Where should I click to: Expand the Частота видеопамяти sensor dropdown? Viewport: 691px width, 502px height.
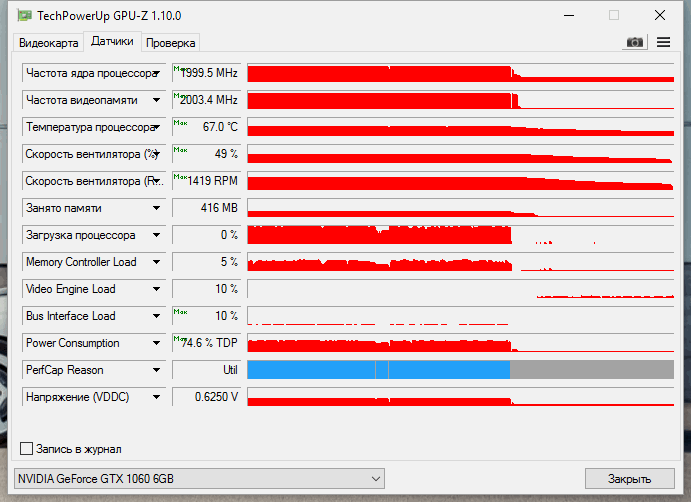click(156, 100)
